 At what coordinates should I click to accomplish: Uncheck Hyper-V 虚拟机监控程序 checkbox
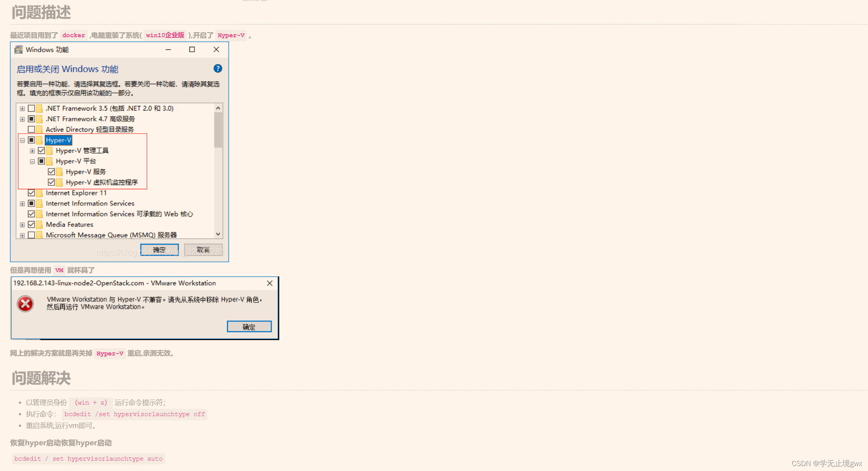(51, 182)
